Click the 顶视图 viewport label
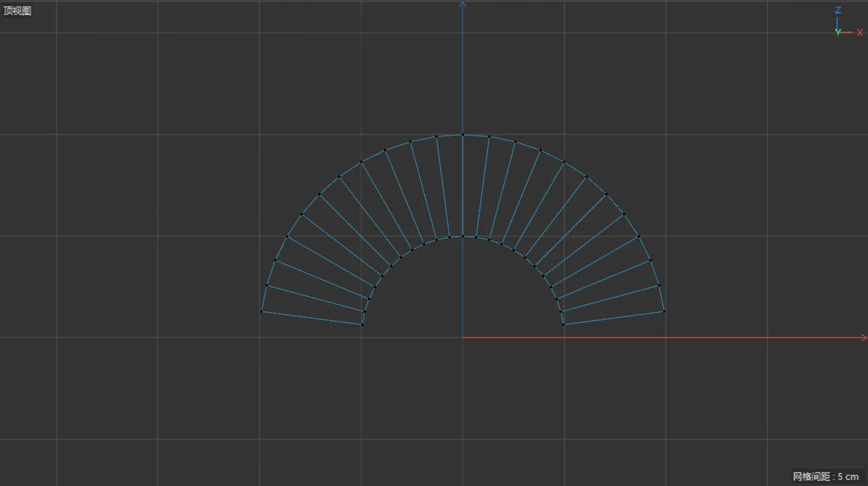 click(18, 11)
